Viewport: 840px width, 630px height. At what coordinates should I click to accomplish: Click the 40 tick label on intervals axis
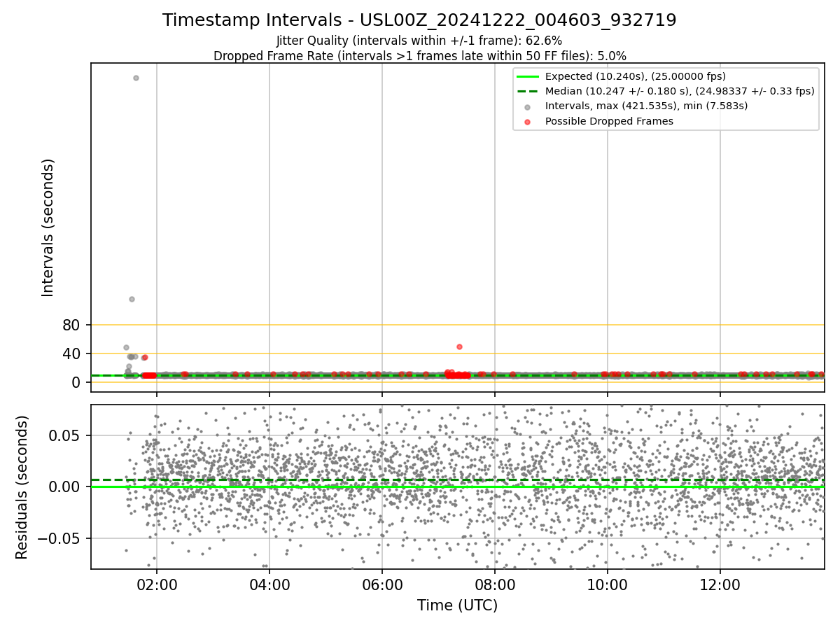pyautogui.click(x=72, y=353)
